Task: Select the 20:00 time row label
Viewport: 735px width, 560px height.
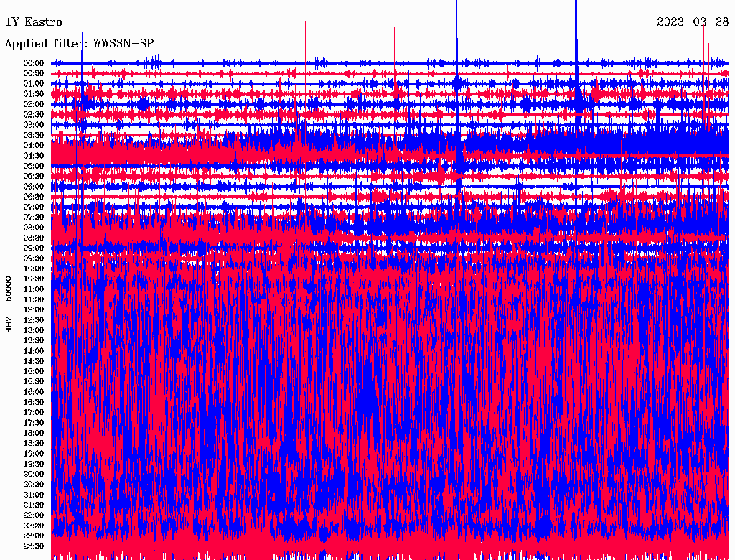Action: coord(34,475)
